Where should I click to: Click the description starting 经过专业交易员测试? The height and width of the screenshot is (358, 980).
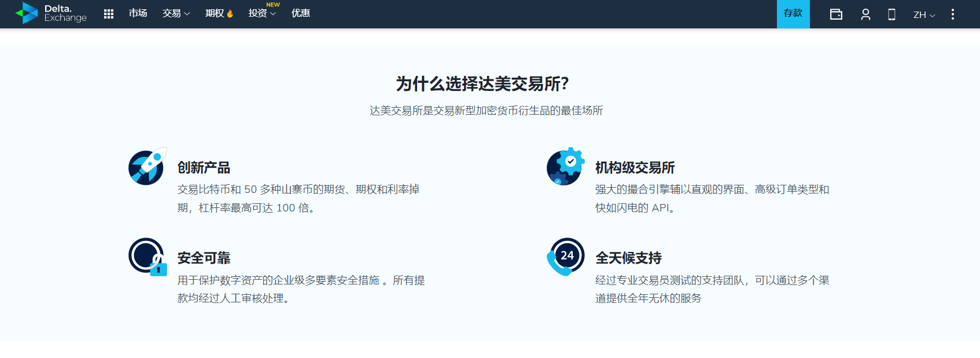coord(712,289)
